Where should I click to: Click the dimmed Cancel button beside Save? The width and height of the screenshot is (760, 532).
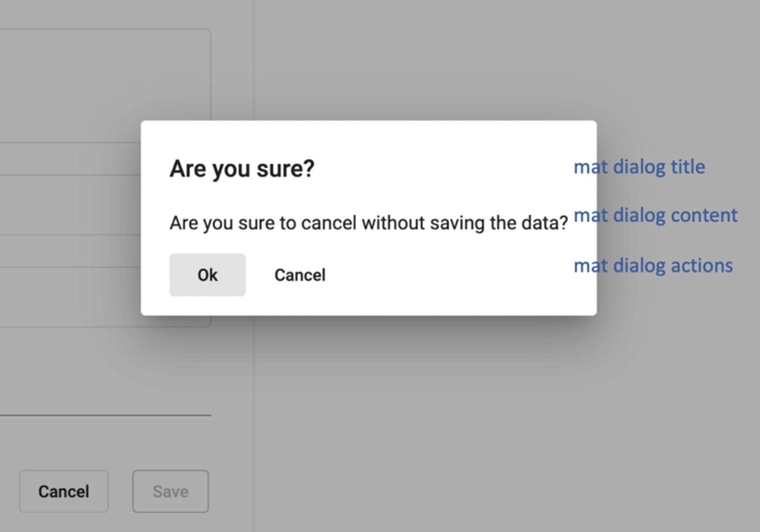pos(64,491)
